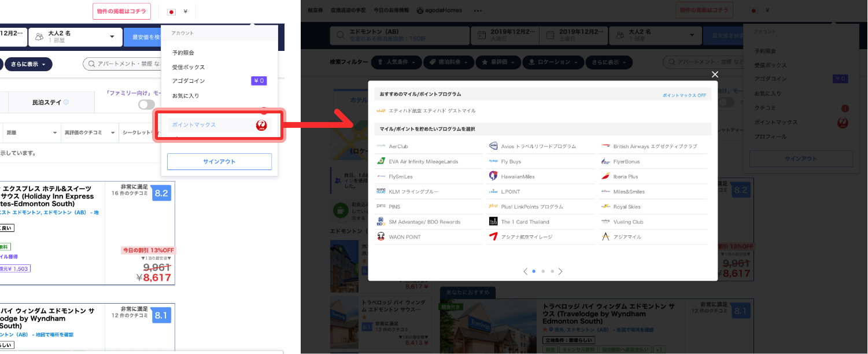Expand the 人気条件 filter dropdown
The height and width of the screenshot is (354, 868).
click(396, 62)
